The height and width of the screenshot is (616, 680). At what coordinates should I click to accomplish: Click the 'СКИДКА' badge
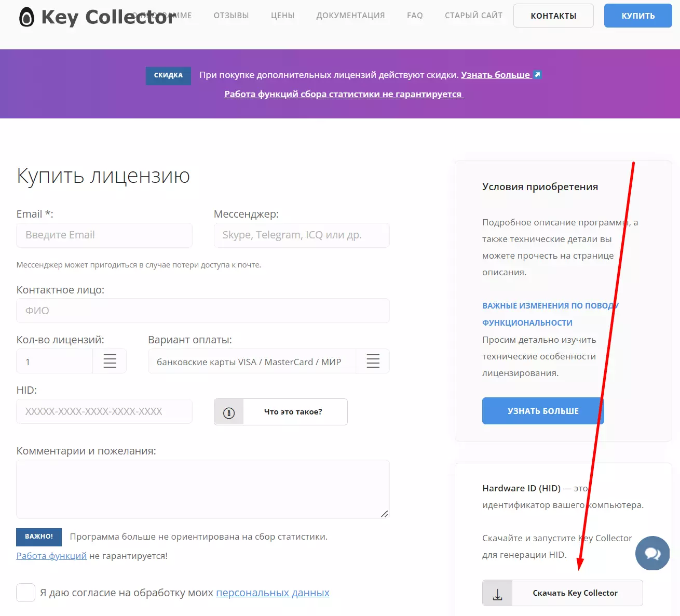pyautogui.click(x=168, y=75)
